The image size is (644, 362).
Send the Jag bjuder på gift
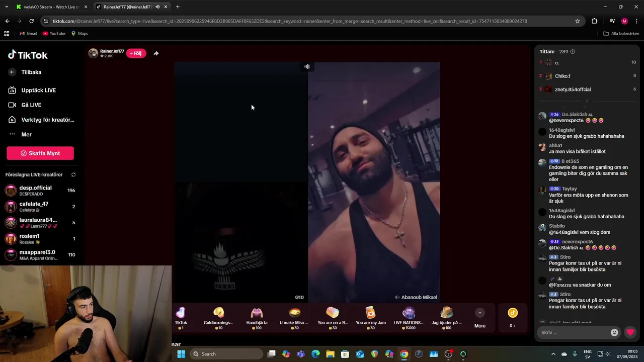point(447,318)
